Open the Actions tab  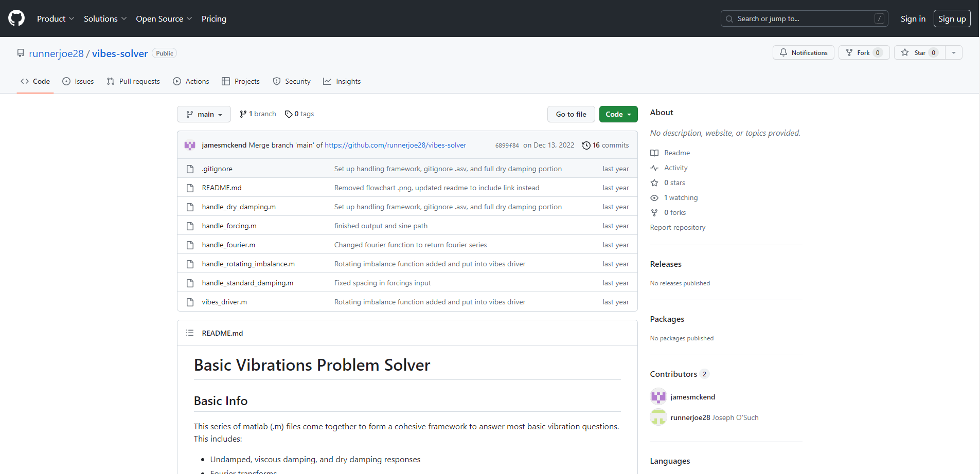191,81
